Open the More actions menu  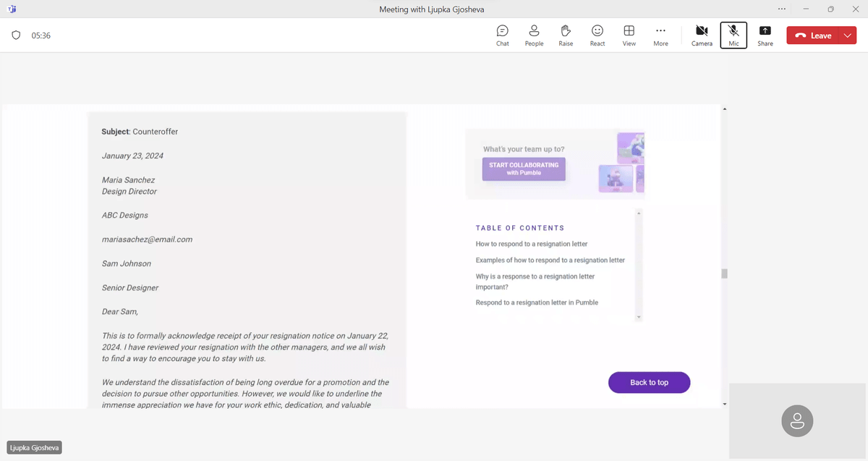click(x=660, y=35)
